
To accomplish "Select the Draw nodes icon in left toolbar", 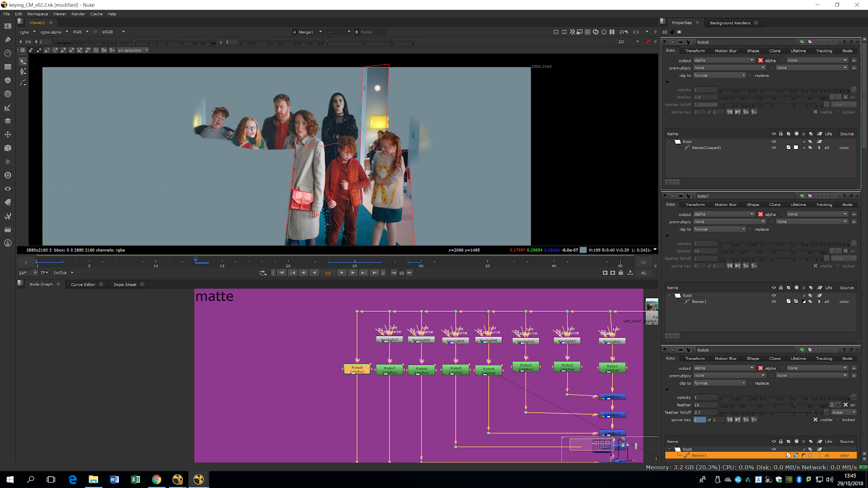I will coord(8,40).
